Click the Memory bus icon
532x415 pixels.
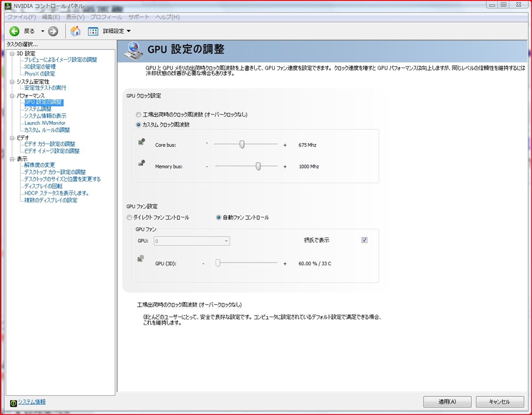(141, 163)
